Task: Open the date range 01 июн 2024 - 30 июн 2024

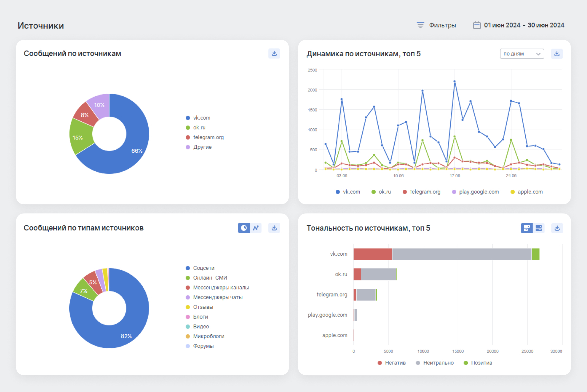Action: point(519,25)
